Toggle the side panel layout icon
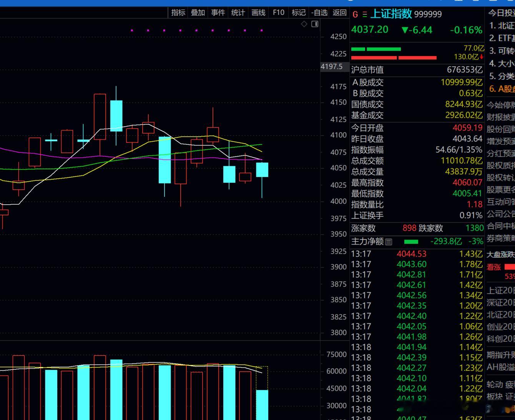The height and width of the screenshot is (420, 515). [315, 24]
